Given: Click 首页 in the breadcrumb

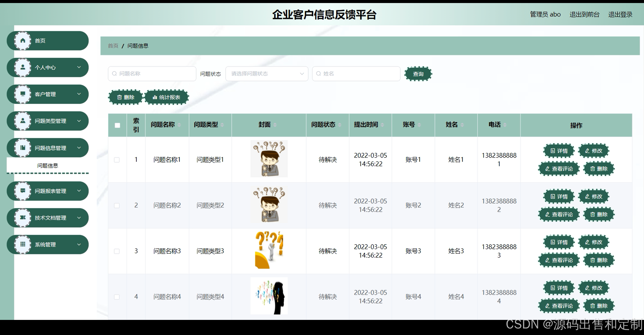Looking at the screenshot, I should [113, 46].
